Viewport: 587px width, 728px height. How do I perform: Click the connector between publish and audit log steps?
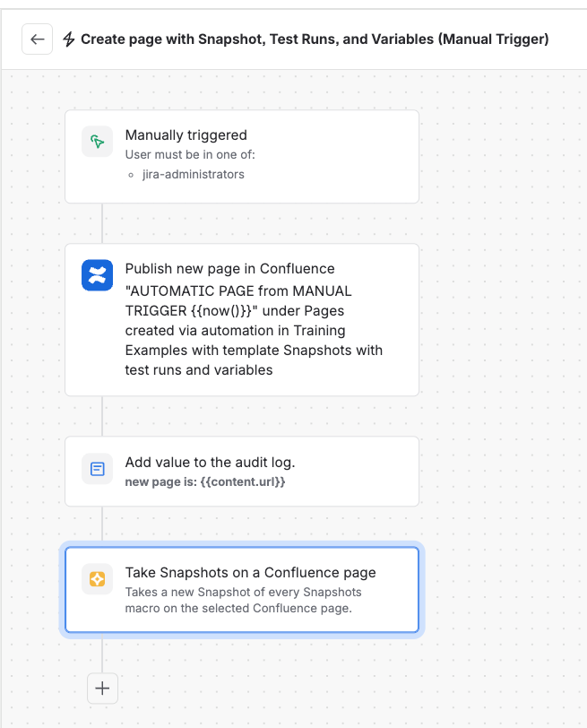click(x=102, y=416)
